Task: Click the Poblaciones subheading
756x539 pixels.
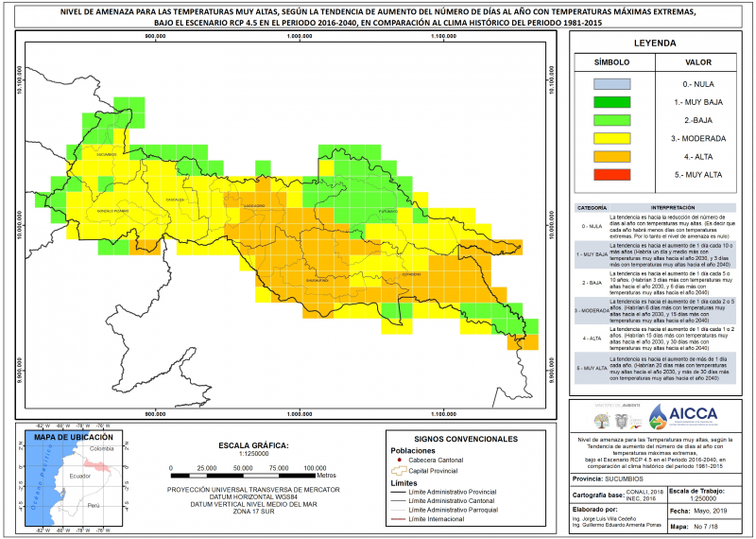Action: [x=413, y=451]
